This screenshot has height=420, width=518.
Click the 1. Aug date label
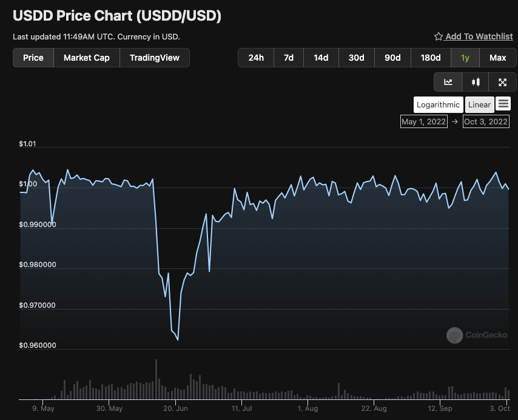308,408
